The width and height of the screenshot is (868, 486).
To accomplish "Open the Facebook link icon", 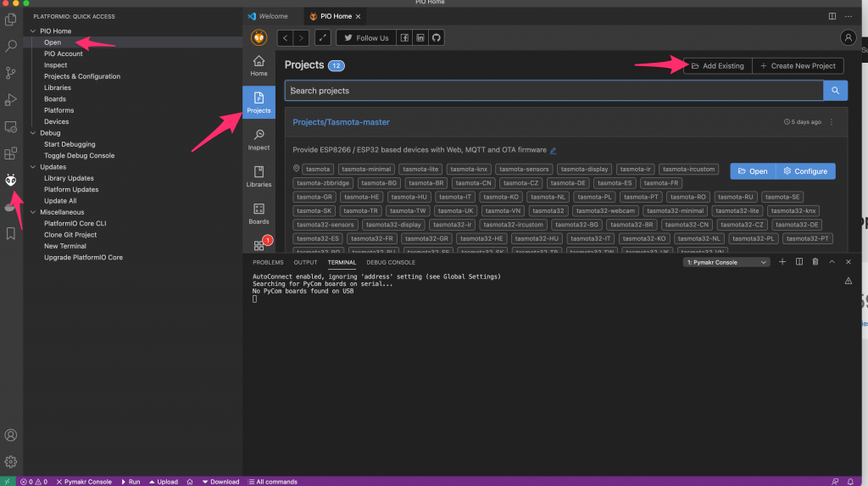I will click(x=404, y=37).
